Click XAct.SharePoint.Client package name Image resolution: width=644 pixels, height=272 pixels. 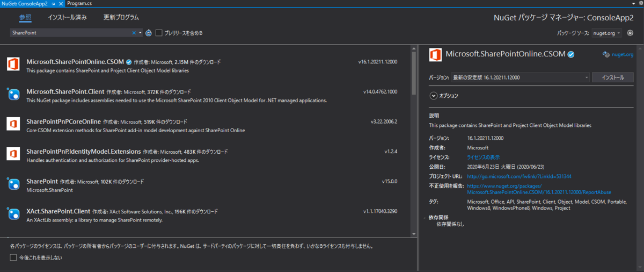point(57,211)
